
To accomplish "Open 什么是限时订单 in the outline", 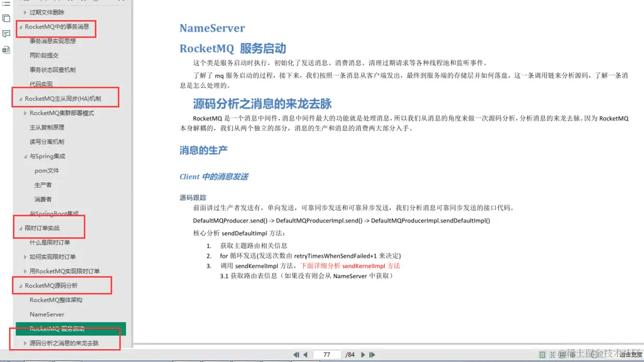I will tap(50, 243).
